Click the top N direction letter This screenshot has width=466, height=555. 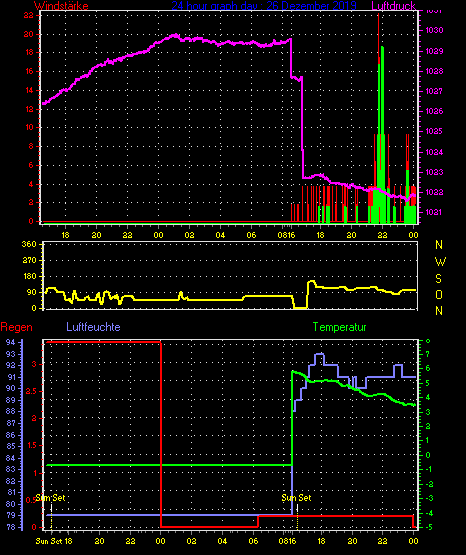[439, 245]
